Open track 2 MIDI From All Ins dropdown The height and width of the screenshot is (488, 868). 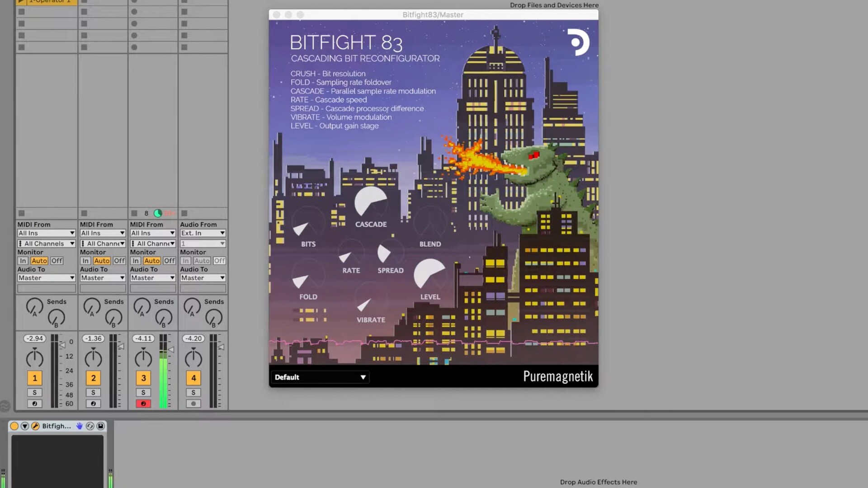click(103, 233)
